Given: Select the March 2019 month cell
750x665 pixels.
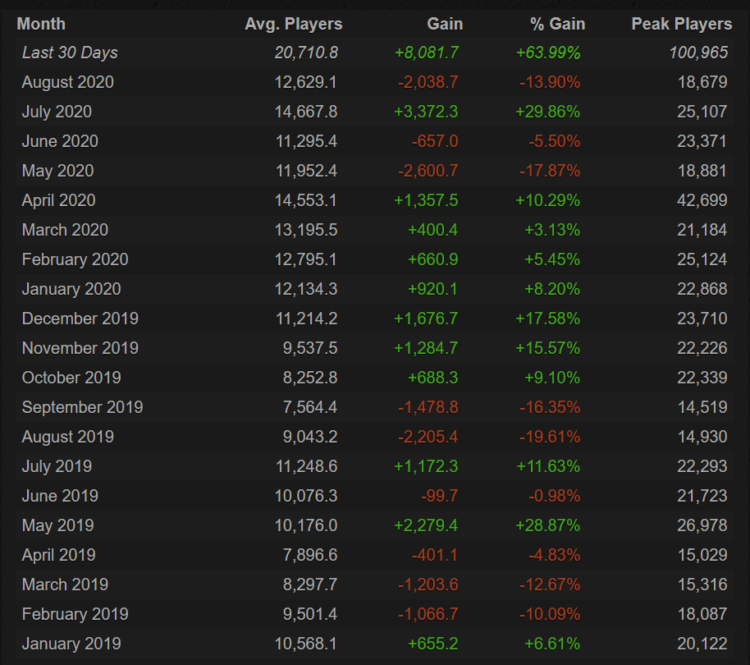Looking at the screenshot, I should [65, 585].
